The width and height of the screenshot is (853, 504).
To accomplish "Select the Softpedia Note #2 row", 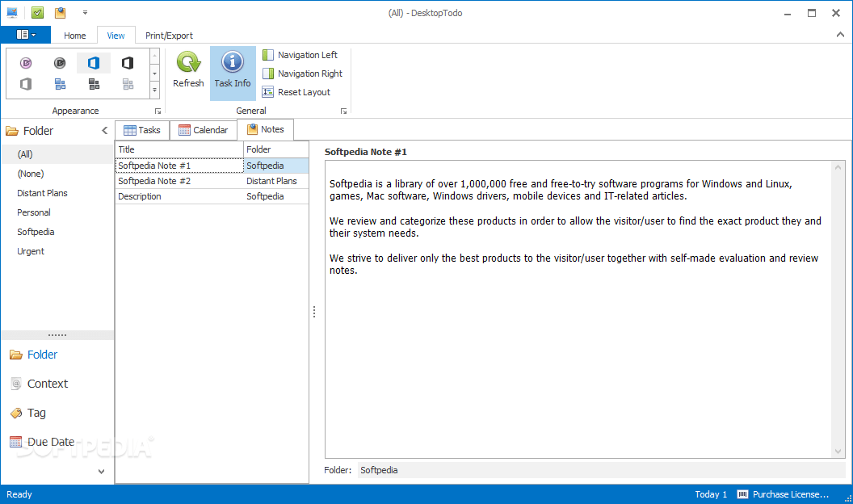I will 212,181.
